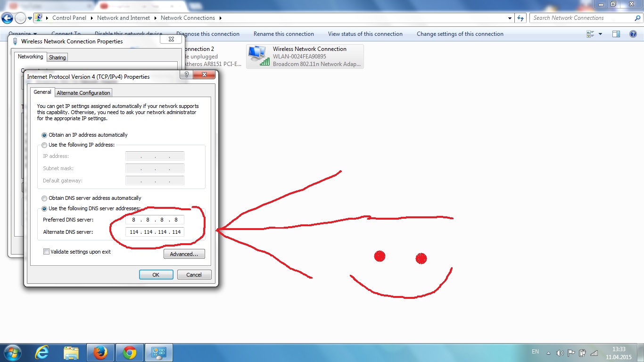Switch to the Alternate Configuration tab

83,93
